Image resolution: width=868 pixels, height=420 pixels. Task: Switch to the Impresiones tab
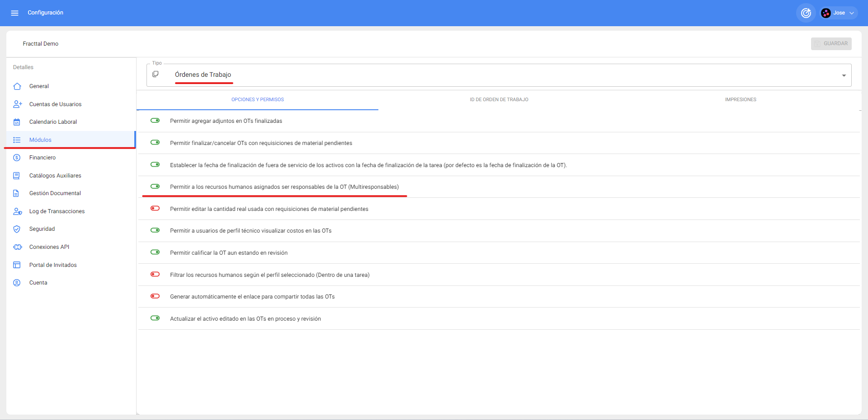click(740, 100)
